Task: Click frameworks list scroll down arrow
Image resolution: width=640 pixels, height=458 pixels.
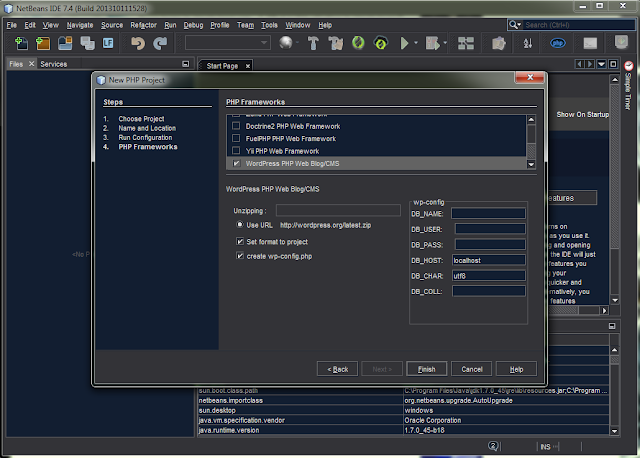Action: coord(531,165)
